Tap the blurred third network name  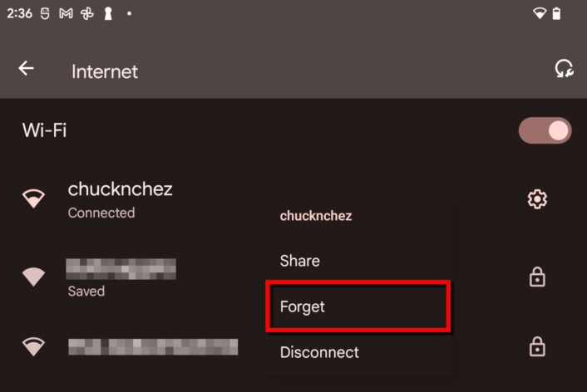tap(153, 346)
